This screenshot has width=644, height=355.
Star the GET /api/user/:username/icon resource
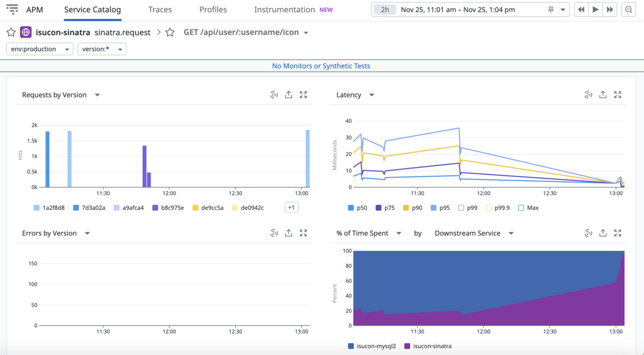(x=170, y=32)
